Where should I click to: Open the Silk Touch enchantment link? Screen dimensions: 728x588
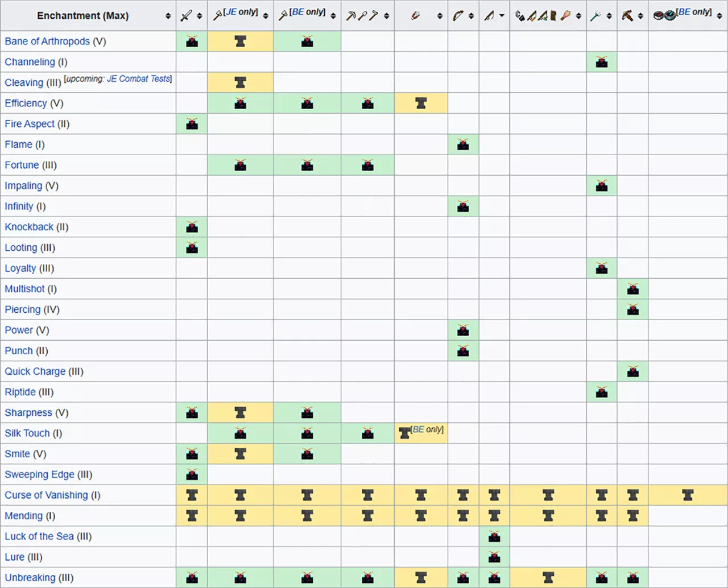(27, 433)
